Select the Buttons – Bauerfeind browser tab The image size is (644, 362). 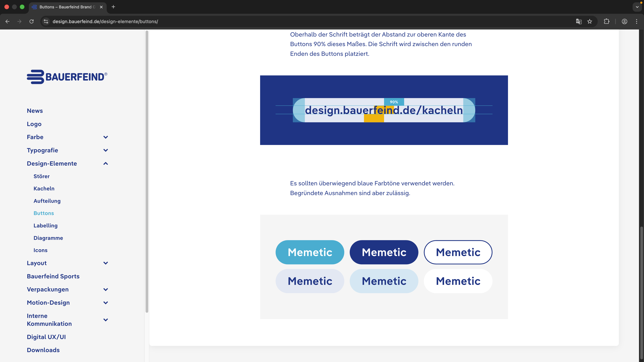point(67,7)
